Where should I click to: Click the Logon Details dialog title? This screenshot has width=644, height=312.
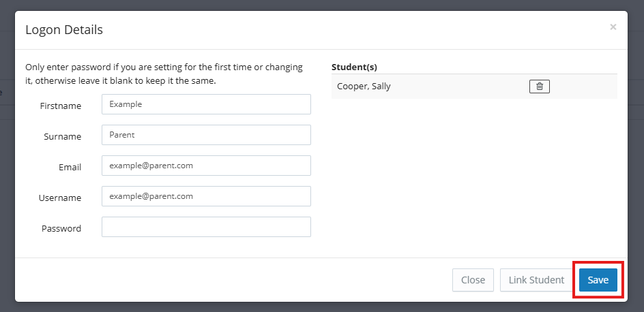point(64,30)
